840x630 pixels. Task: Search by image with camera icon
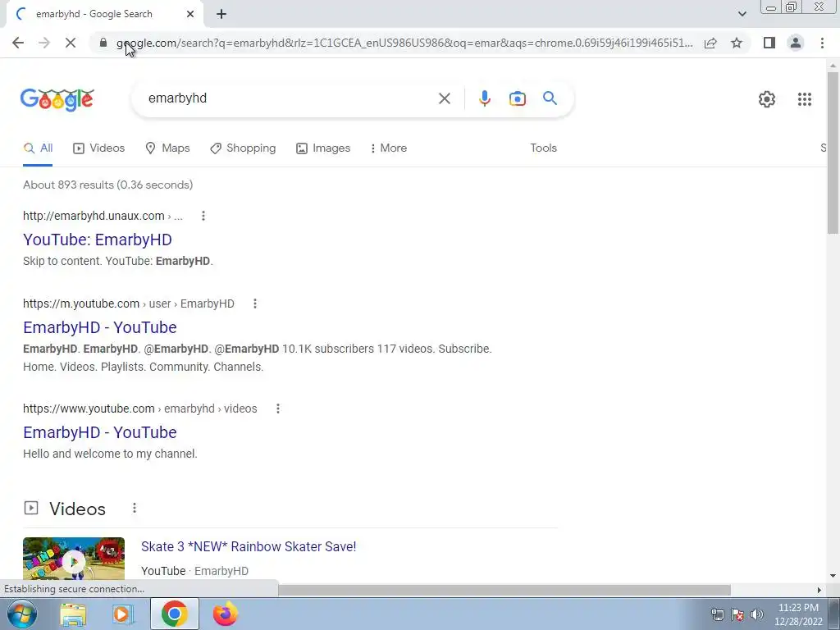coord(517,98)
